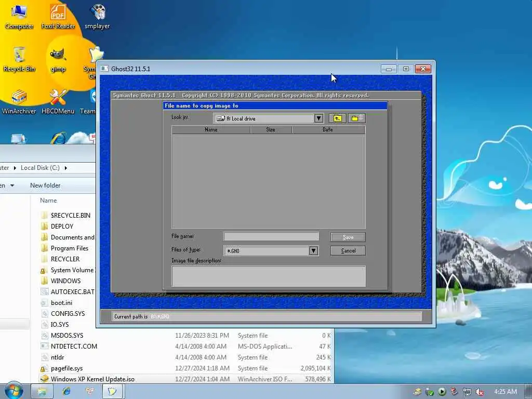Launch HBCDMenu from the desktop
532x399 pixels.
tap(58, 102)
